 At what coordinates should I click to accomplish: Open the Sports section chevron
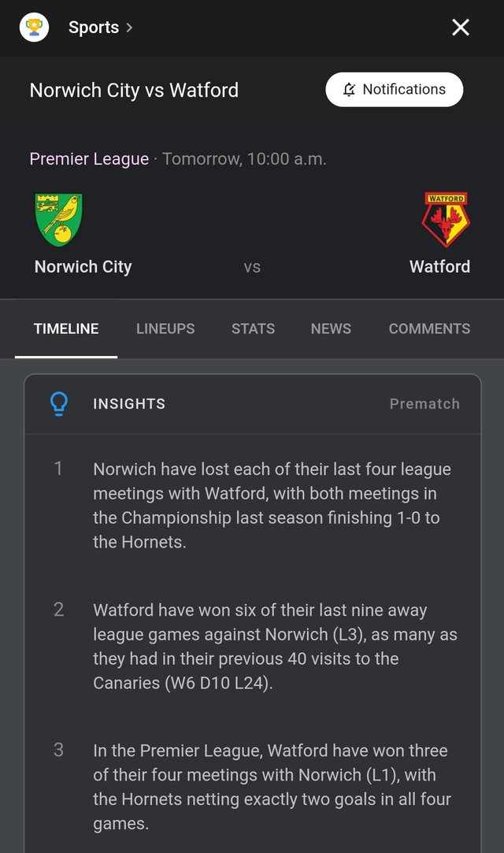tap(129, 28)
